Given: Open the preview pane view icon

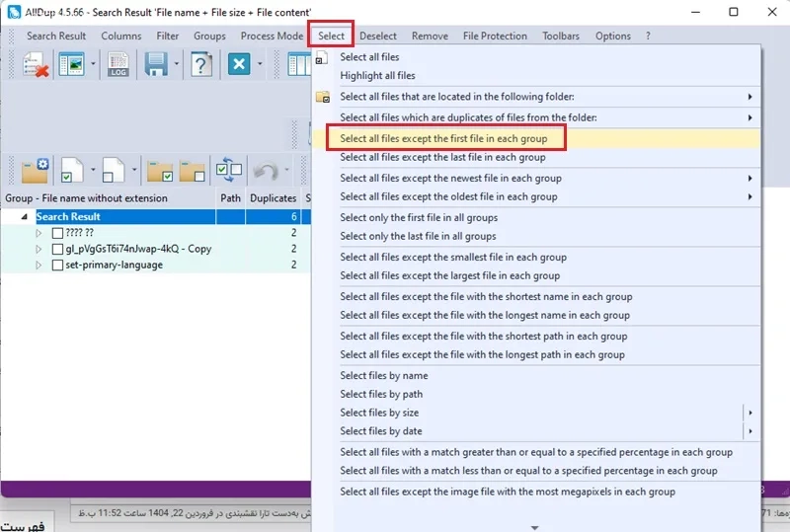Looking at the screenshot, I should click(71, 64).
